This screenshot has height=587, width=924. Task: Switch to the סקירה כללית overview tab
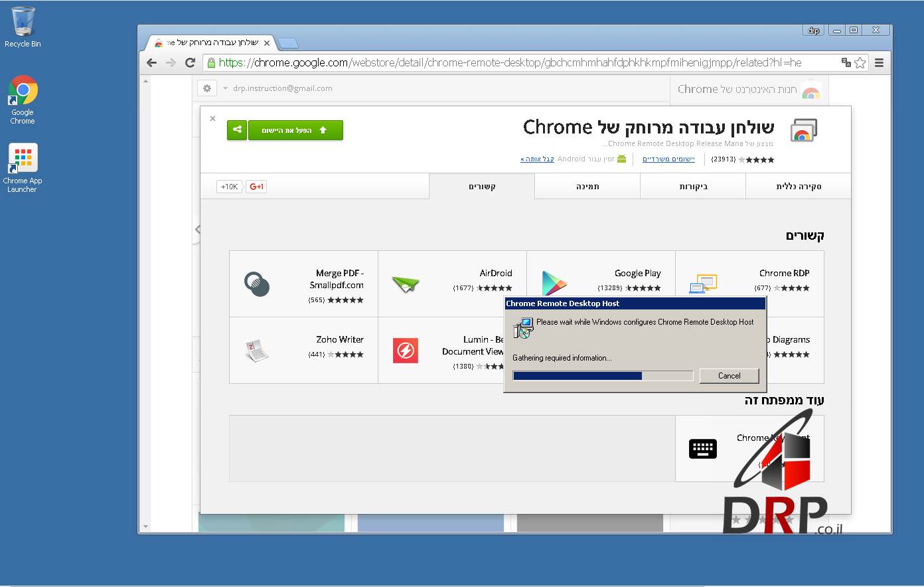click(798, 187)
